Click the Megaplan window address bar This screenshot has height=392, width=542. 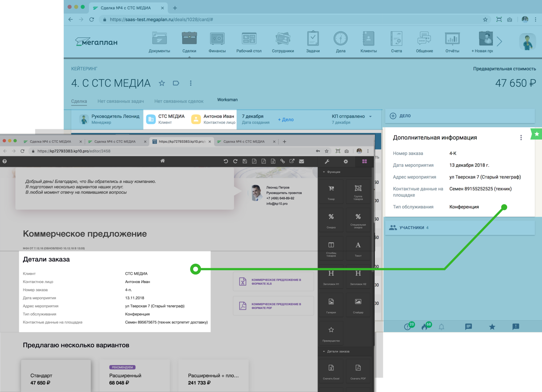tap(290, 19)
